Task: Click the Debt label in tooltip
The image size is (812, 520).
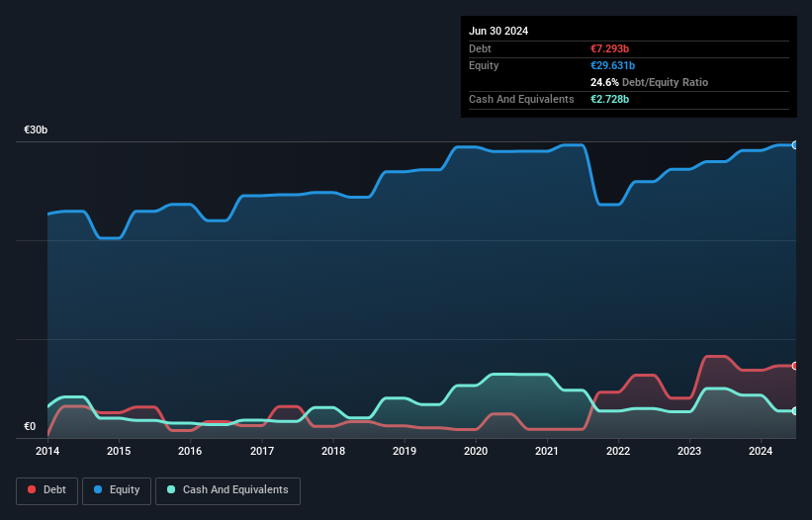Action: pyautogui.click(x=480, y=48)
